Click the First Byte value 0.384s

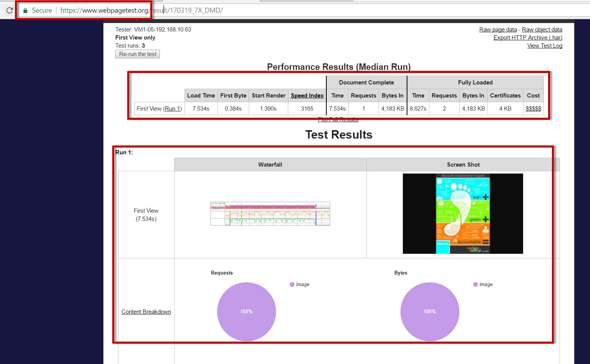click(x=233, y=109)
